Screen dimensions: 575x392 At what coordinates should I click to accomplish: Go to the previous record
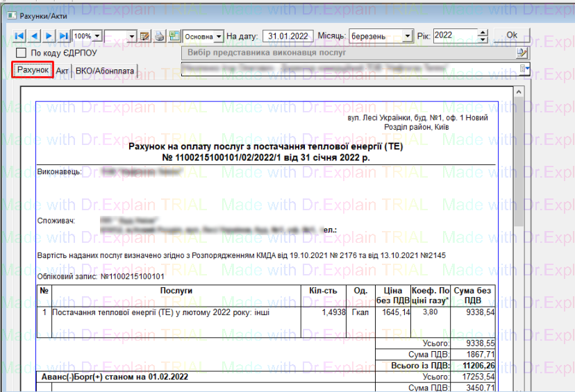35,35
